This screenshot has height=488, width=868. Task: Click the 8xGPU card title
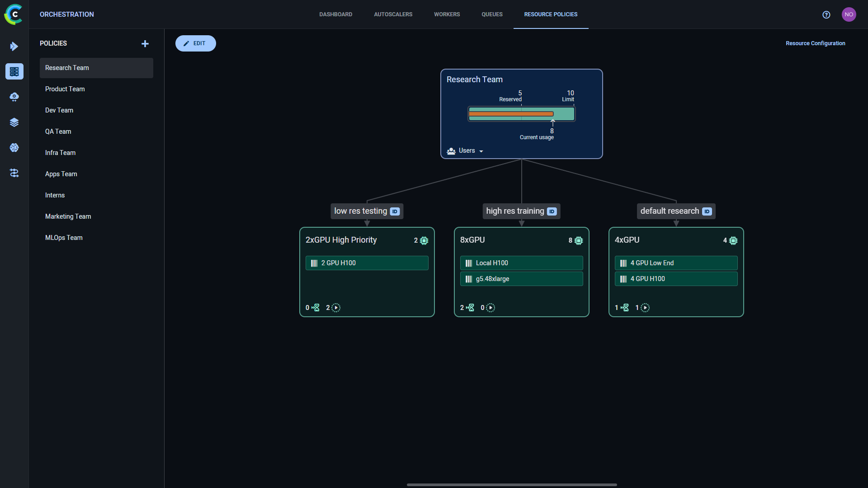472,240
